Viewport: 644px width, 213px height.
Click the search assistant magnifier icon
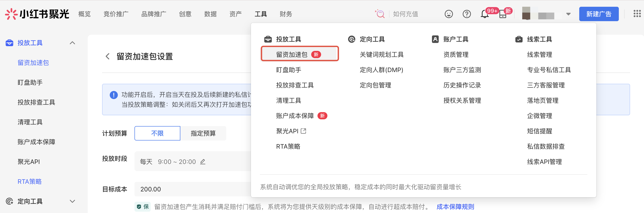(x=380, y=14)
